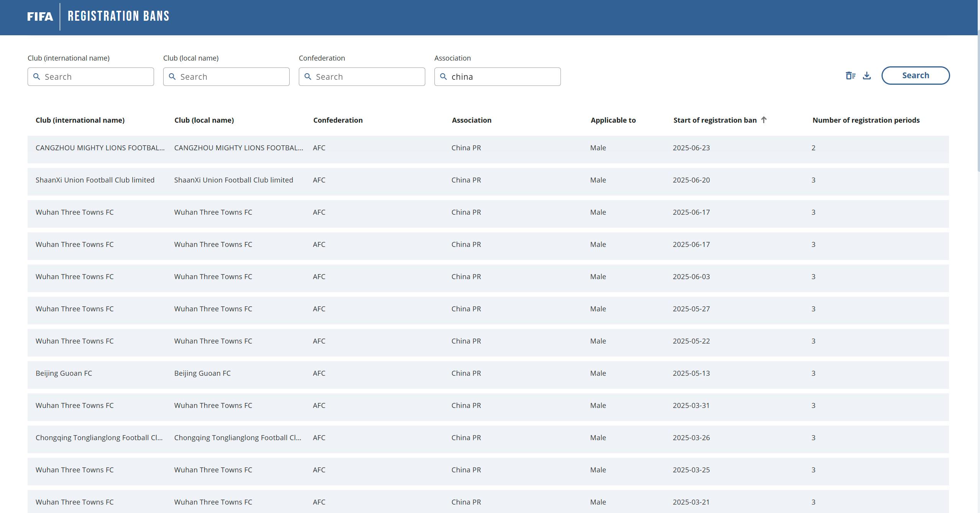Sort by Association column header
Image resolution: width=980 pixels, height=513 pixels.
(471, 120)
